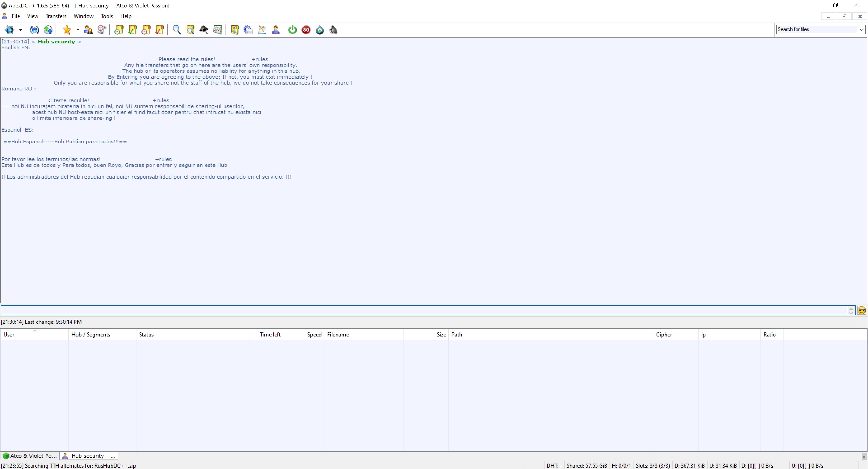Open the emoticons smiley button
This screenshot has height=469, width=868.
pos(862,310)
